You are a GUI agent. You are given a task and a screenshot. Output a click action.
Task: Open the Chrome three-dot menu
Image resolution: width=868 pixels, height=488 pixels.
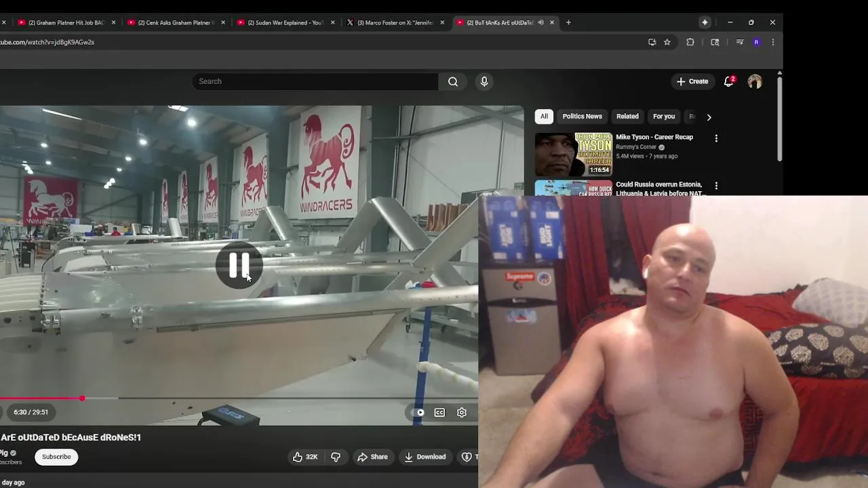(773, 42)
